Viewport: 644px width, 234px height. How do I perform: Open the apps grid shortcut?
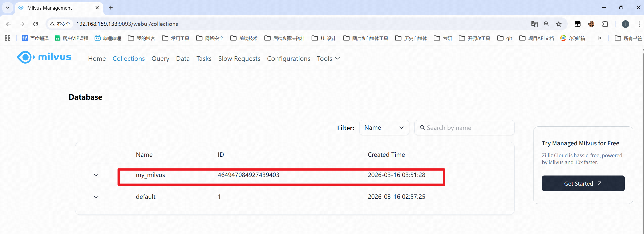pyautogui.click(x=8, y=38)
